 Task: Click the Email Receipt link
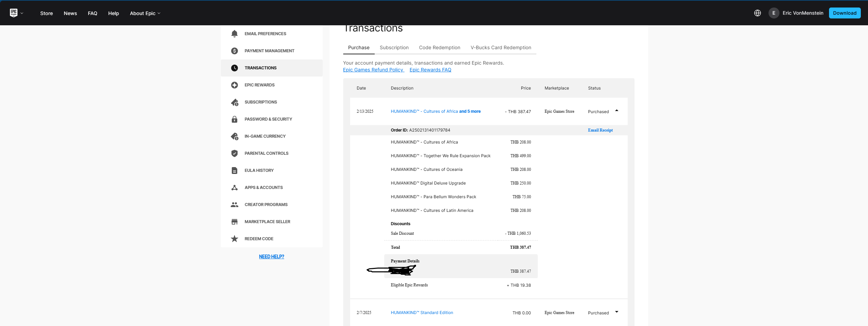(x=600, y=130)
